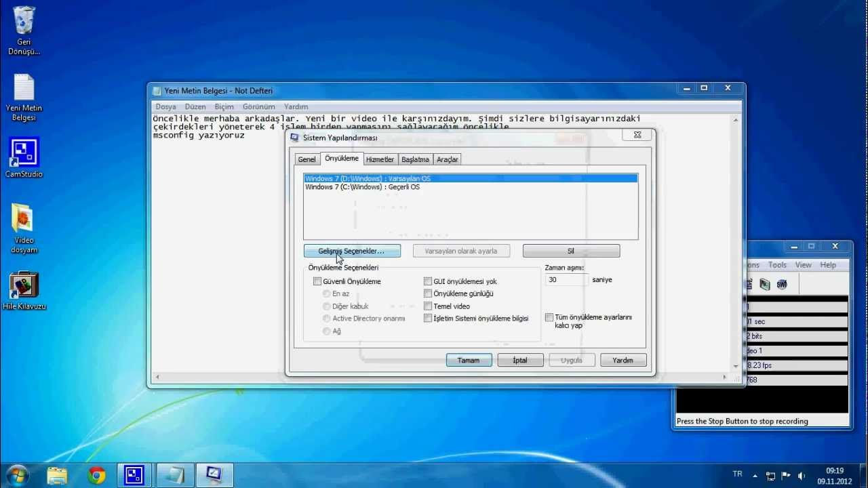Click the Yardım button in the dialog
The image size is (868, 488).
click(x=623, y=360)
